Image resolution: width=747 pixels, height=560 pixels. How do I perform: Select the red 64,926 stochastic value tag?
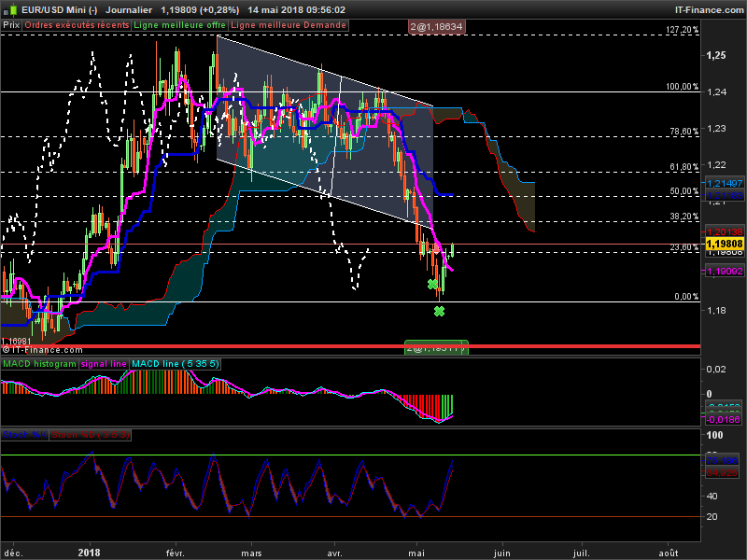click(x=722, y=473)
